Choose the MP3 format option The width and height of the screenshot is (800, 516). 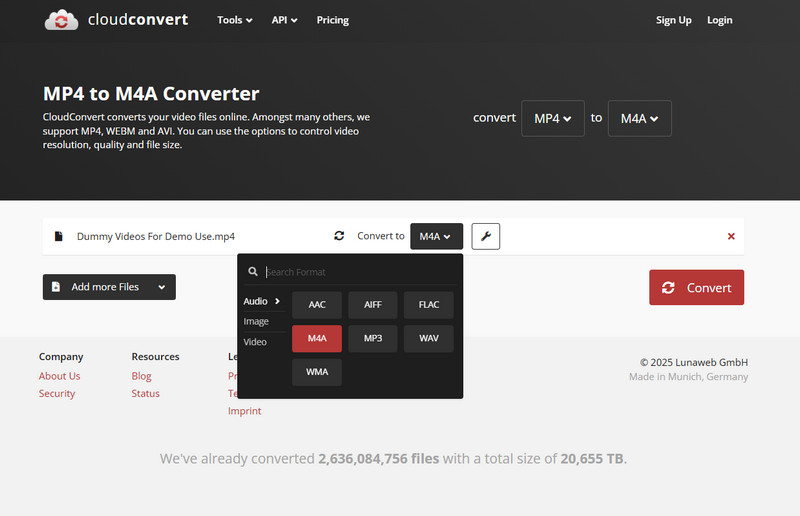coord(373,339)
